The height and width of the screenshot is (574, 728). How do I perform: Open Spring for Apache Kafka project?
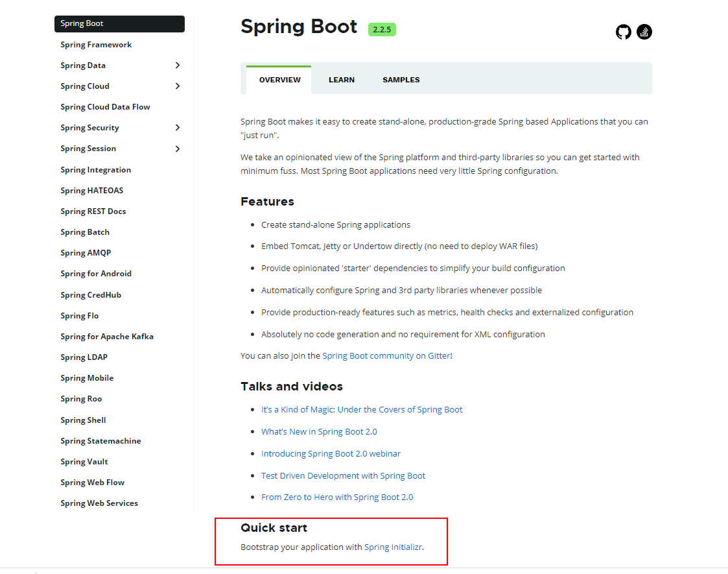[107, 337]
